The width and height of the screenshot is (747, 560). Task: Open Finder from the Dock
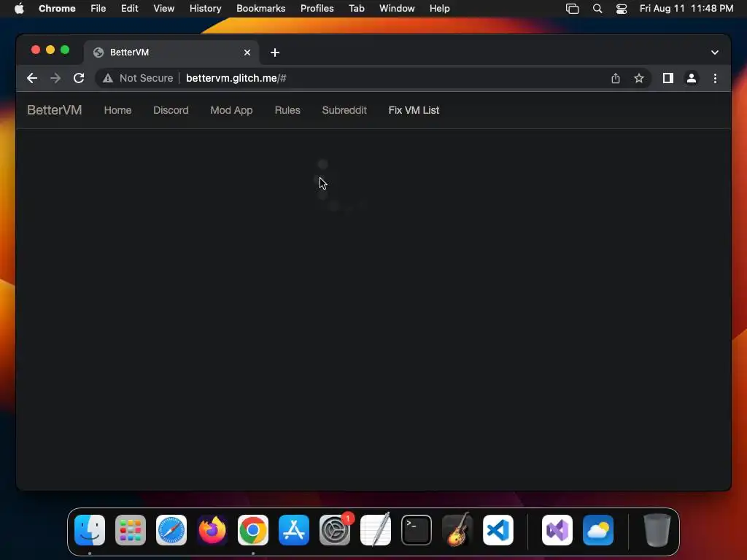(90, 530)
